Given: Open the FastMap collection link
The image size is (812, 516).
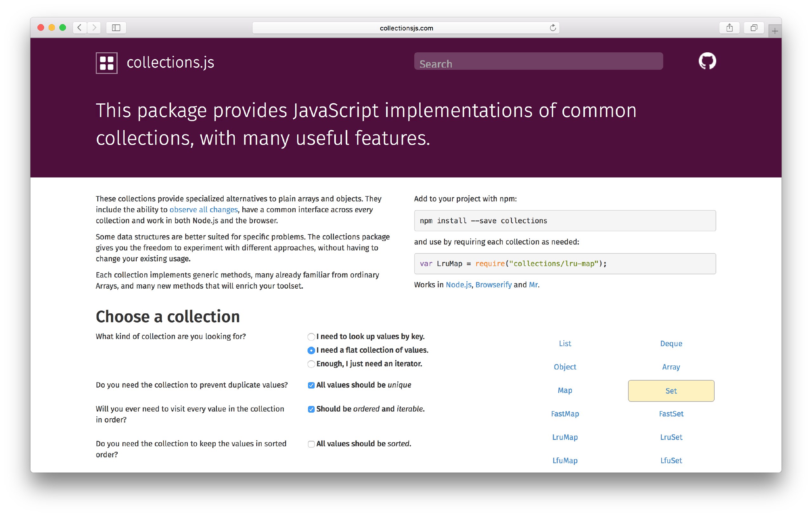Looking at the screenshot, I should tap(565, 414).
